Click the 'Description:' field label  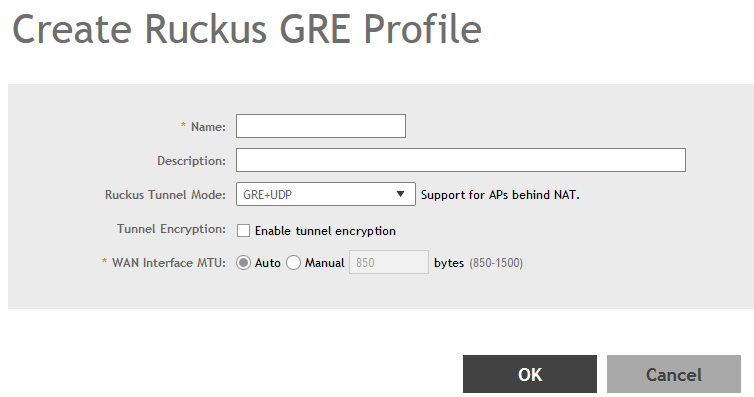point(191,161)
